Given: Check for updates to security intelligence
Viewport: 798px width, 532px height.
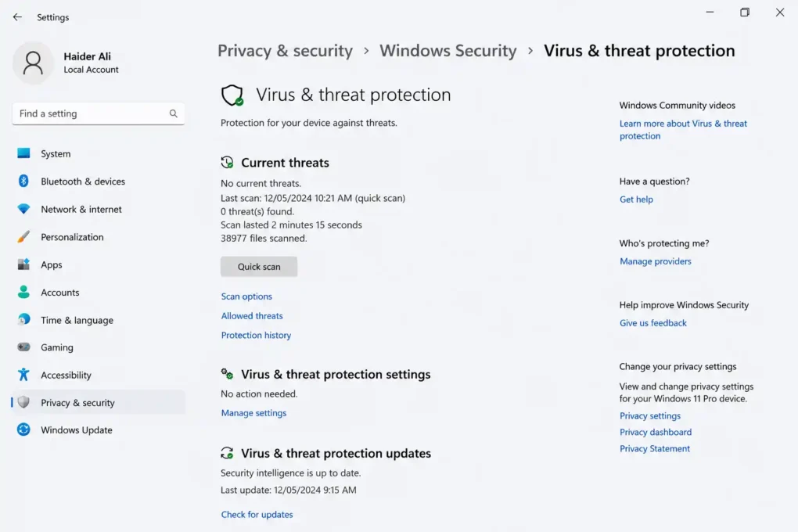Looking at the screenshot, I should tap(257, 515).
